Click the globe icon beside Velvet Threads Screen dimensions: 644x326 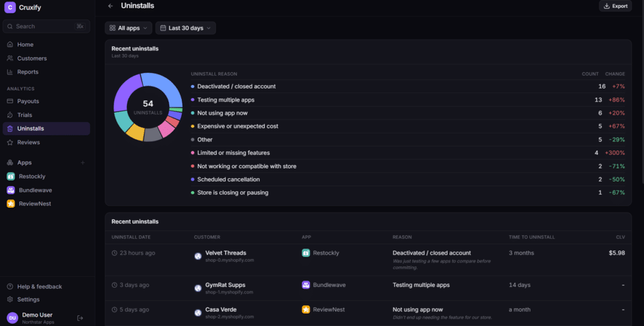pos(198,256)
